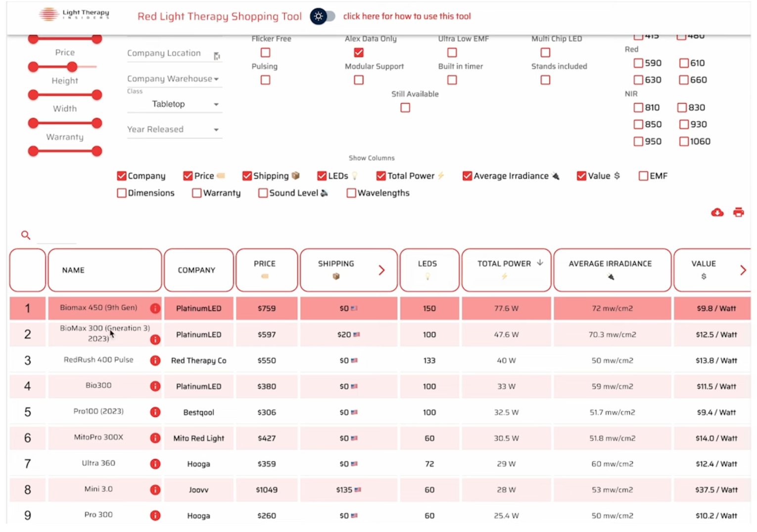Image resolution: width=757 pixels, height=532 pixels.
Task: Show the EMF column
Action: click(643, 176)
